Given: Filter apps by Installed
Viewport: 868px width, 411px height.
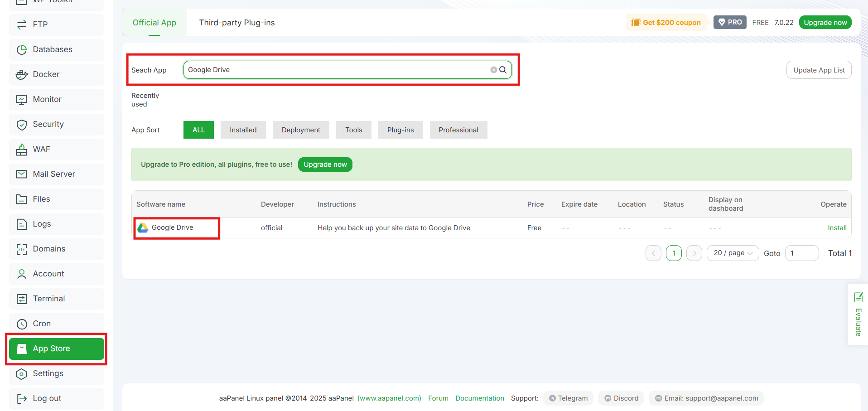Looking at the screenshot, I should pos(243,130).
